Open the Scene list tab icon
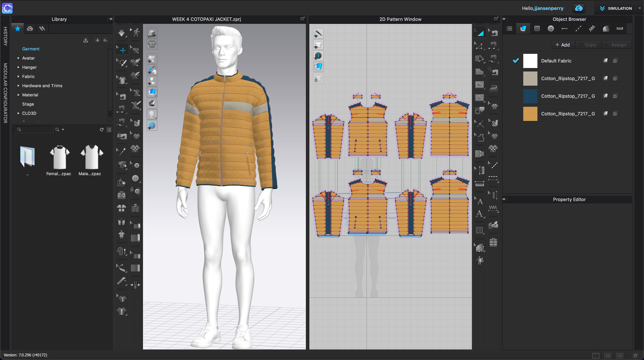Image resolution: width=644 pixels, height=360 pixels. [509, 29]
